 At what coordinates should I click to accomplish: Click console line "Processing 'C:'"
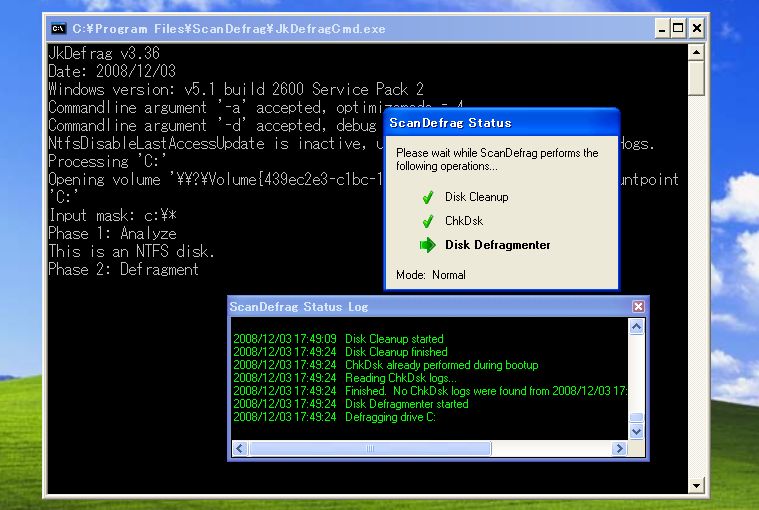pos(107,161)
